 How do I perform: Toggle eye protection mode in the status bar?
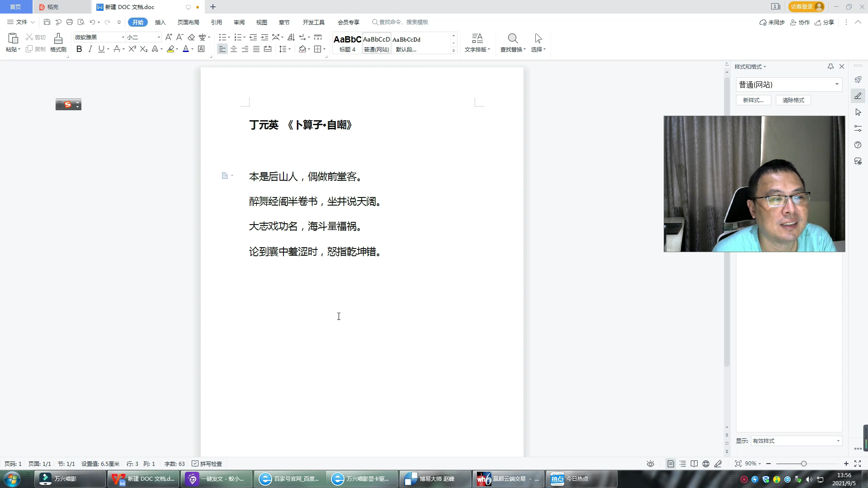pyautogui.click(x=650, y=464)
